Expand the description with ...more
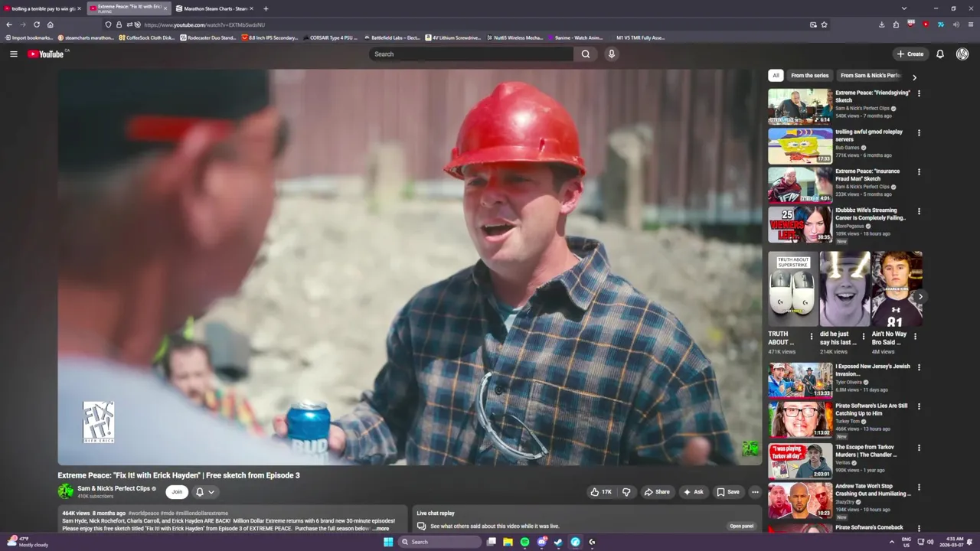 tap(381, 529)
